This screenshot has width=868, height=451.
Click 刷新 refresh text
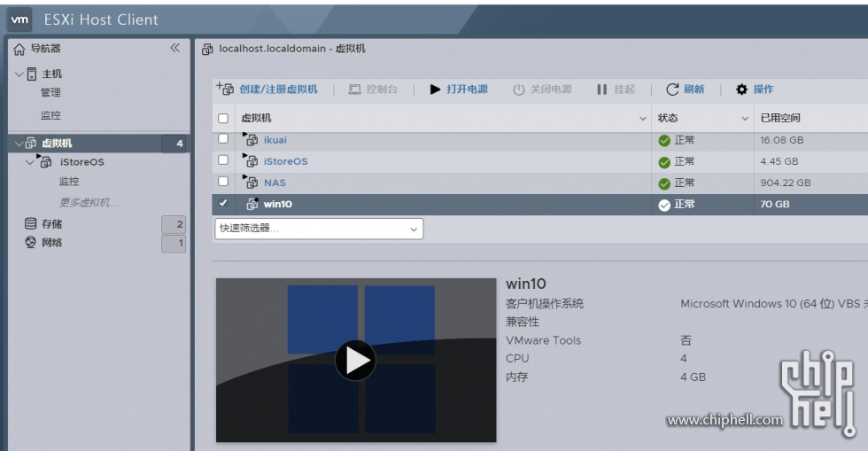(x=694, y=89)
